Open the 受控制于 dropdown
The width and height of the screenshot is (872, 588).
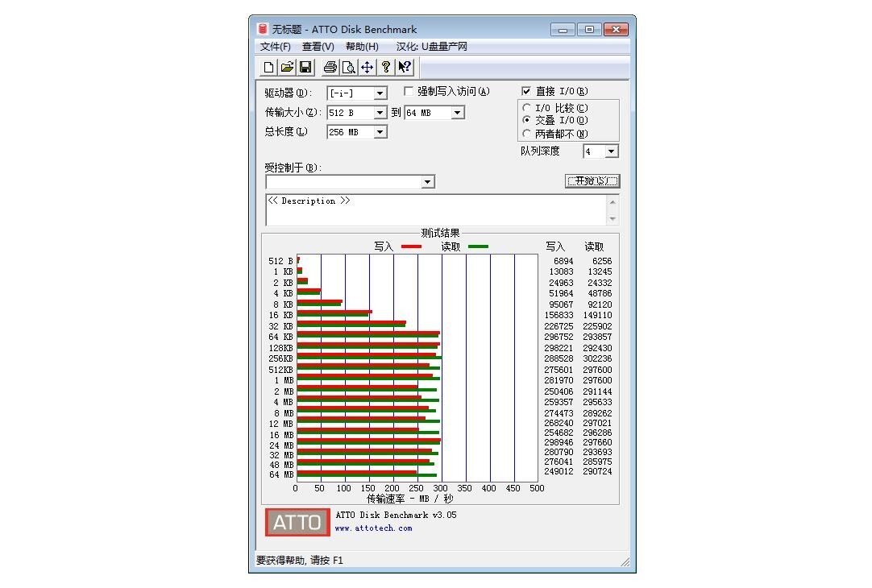click(x=427, y=182)
